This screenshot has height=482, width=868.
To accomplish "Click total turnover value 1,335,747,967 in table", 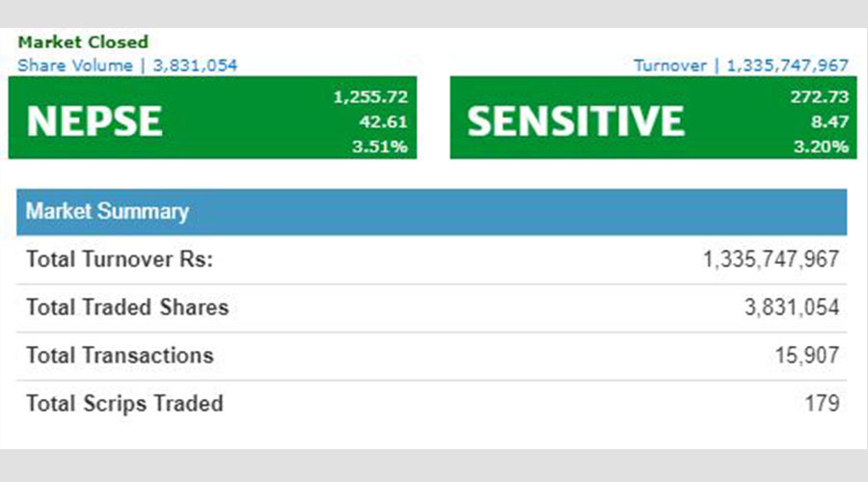I will pyautogui.click(x=772, y=259).
